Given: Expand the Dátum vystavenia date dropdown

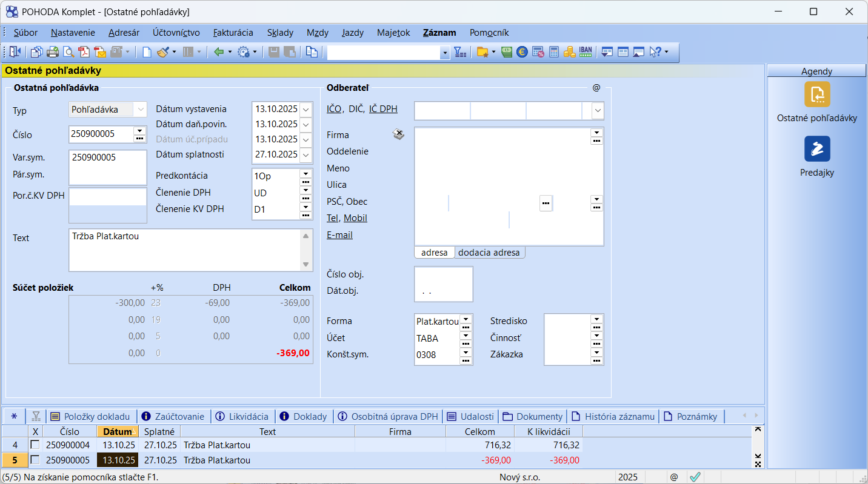Looking at the screenshot, I should [306, 110].
